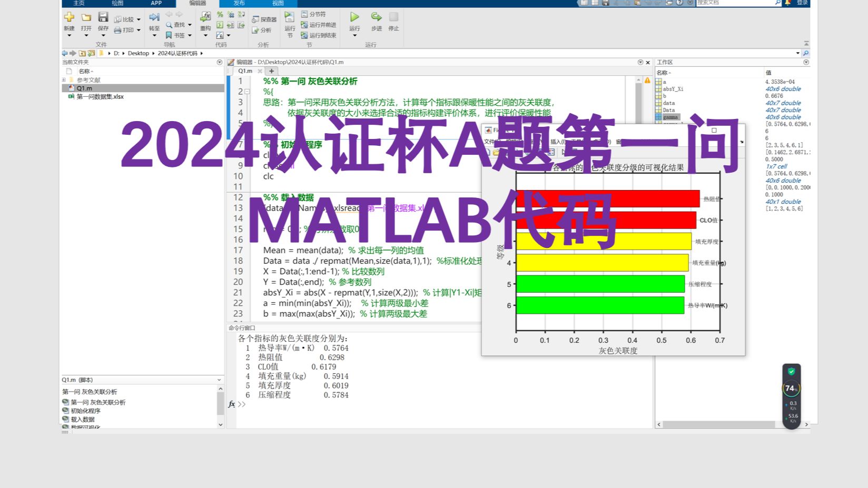This screenshot has width=868, height=488.
Task: Switch to the Plots (绘图) tab
Action: tap(117, 3)
